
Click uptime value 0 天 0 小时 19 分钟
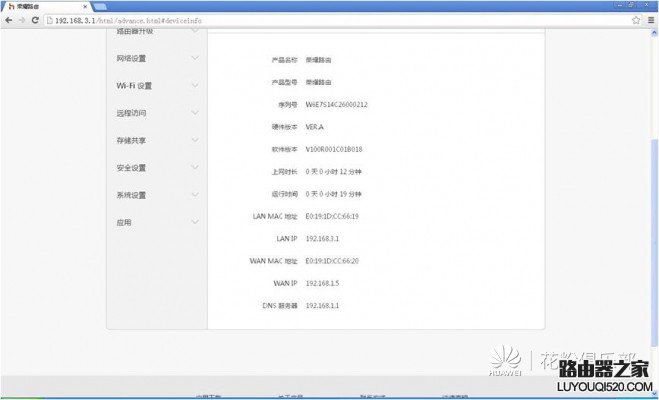[x=333, y=194]
